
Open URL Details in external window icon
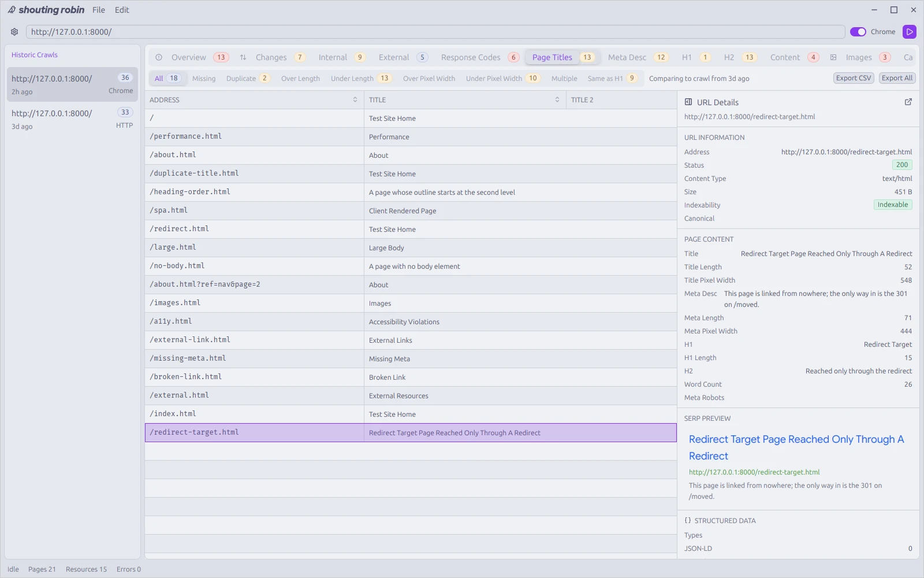(x=908, y=102)
